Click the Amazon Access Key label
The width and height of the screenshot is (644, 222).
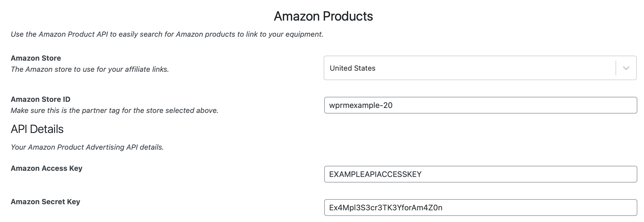pyautogui.click(x=46, y=168)
